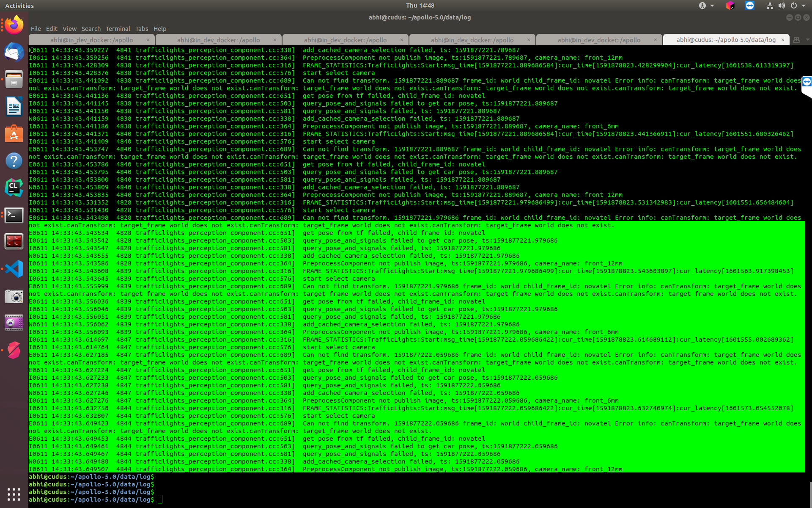Screen dimensions: 812x508
Task: Open the Terminal menu
Action: 118,29
